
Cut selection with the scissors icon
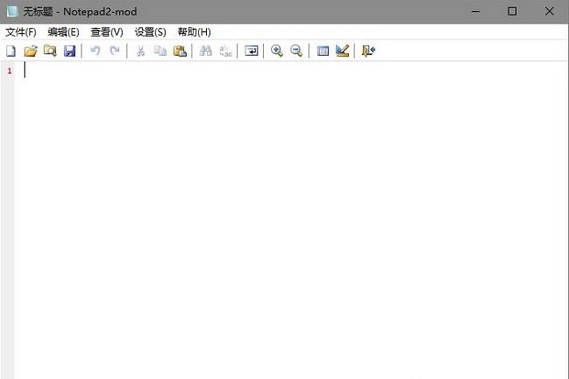(x=140, y=51)
